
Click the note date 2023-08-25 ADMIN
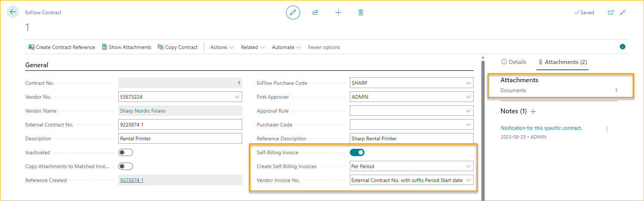click(523, 137)
